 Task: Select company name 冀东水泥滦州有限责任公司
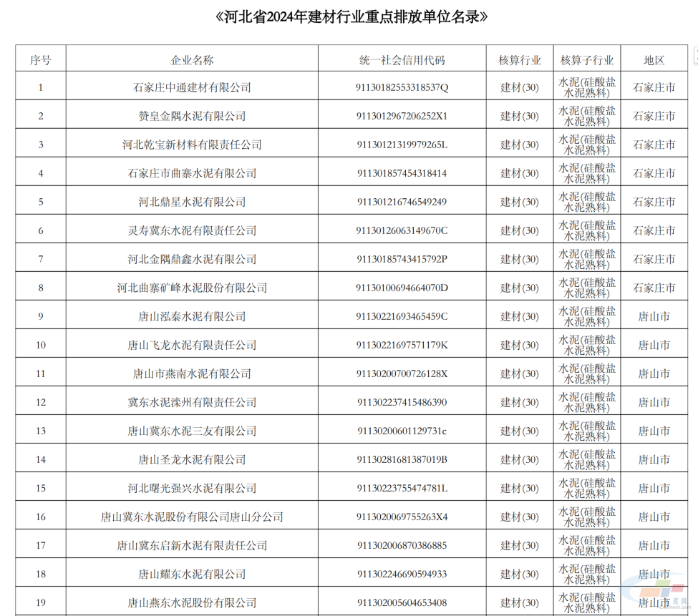coord(192,403)
